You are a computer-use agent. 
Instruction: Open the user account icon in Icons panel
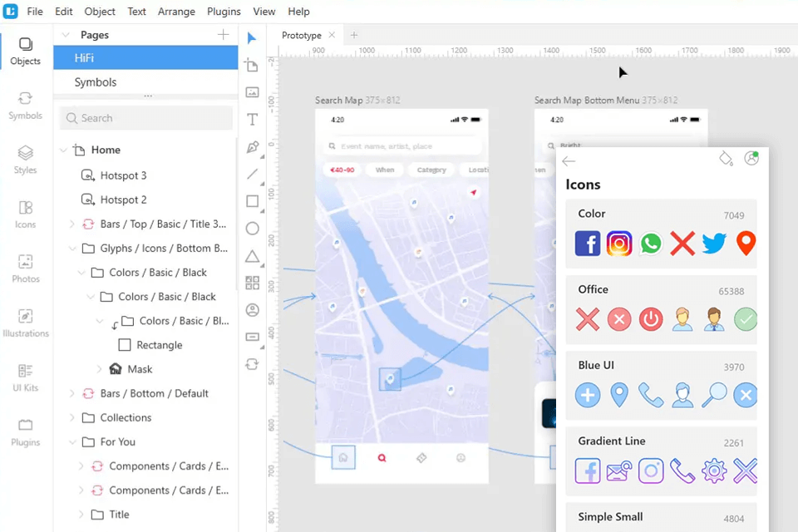coord(751,158)
